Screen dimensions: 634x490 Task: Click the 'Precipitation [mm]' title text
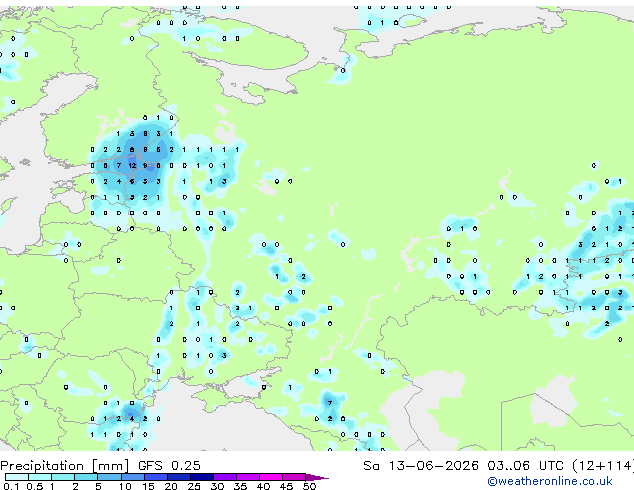click(65, 466)
